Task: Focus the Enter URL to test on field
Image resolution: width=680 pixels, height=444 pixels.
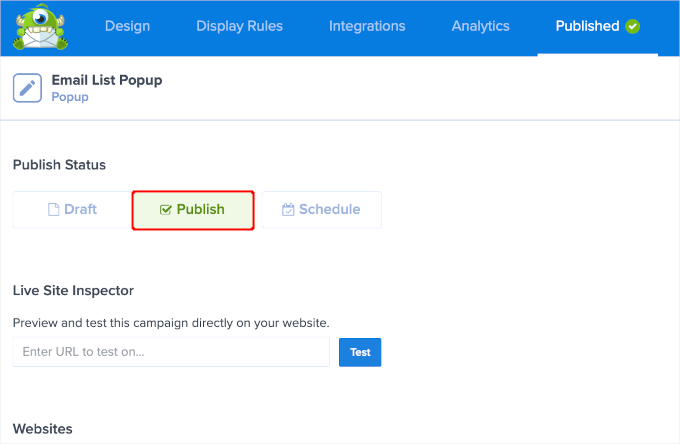Action: [x=171, y=352]
